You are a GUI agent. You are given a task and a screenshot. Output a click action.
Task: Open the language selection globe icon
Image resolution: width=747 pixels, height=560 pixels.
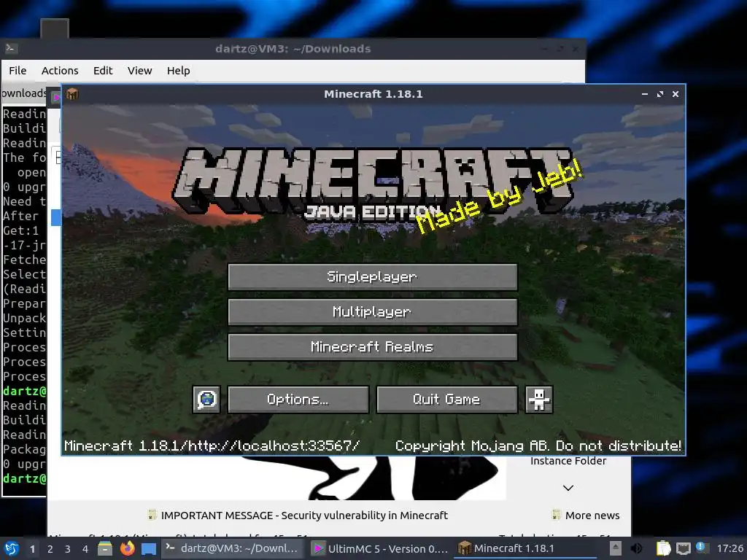(206, 399)
